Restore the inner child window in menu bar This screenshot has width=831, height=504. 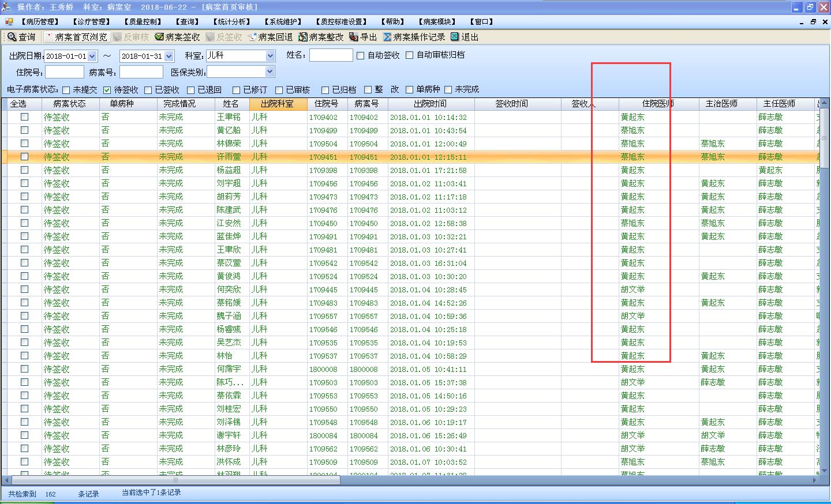[x=813, y=22]
